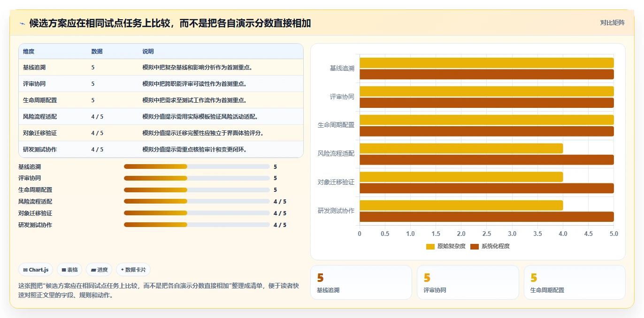
Task: Click the description mentioning 需求至测试工作流
Action: tap(195, 100)
